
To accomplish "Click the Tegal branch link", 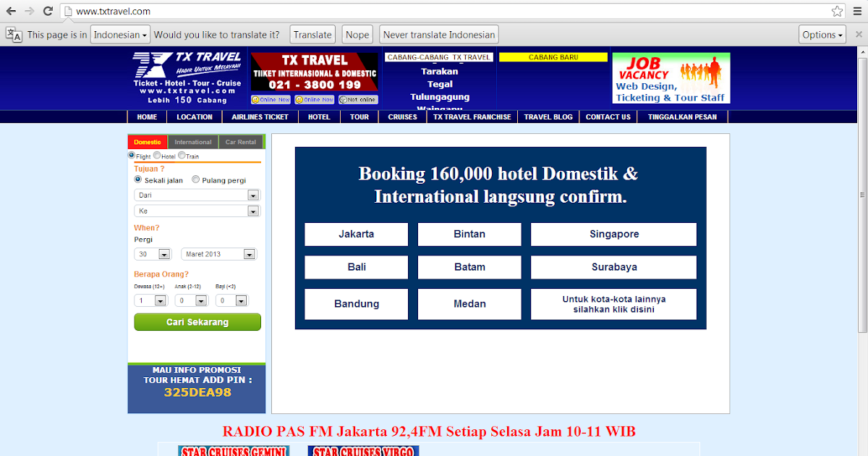I will pyautogui.click(x=440, y=84).
